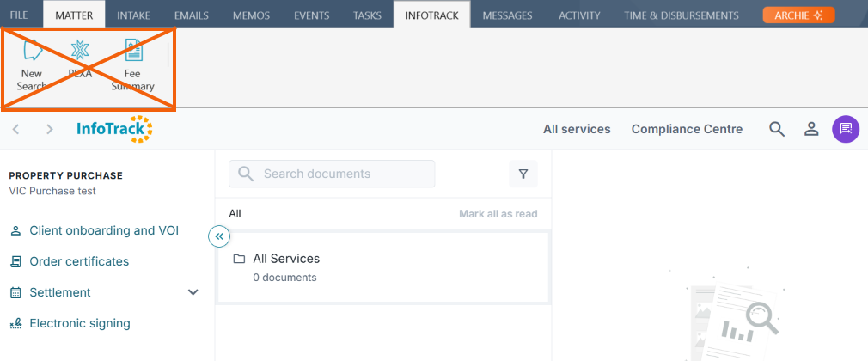Open the PEXA ribbon icon

80,58
